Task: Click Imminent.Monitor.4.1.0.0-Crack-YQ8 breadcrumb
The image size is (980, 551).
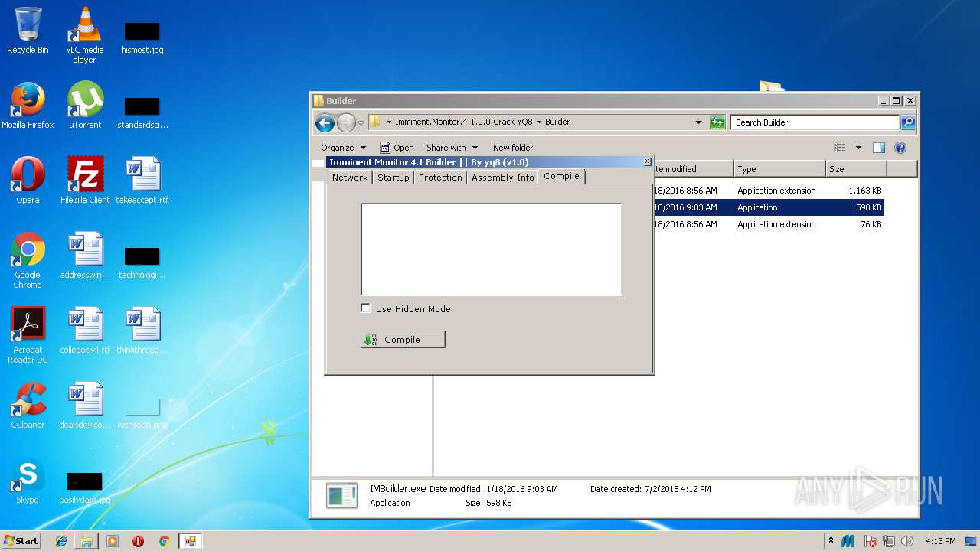Action: pos(463,122)
